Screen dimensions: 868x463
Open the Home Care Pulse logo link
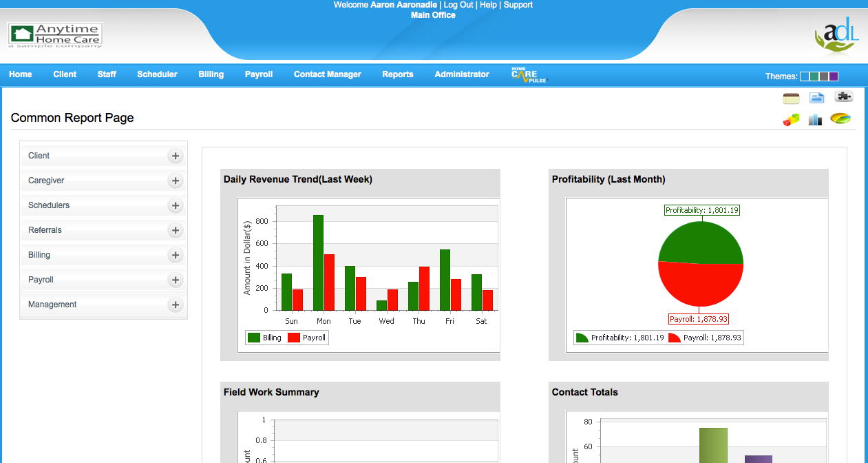pyautogui.click(x=529, y=74)
